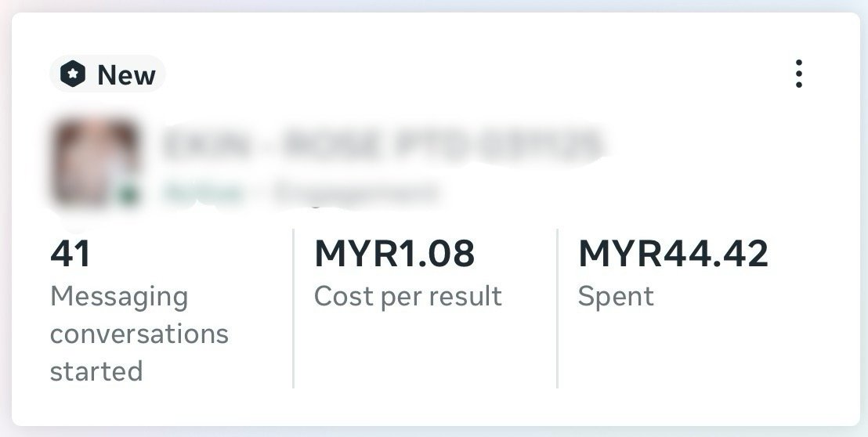Screen dimensions: 868x437
Task: Click the hexagon star icon beside New
Action: click(73, 74)
